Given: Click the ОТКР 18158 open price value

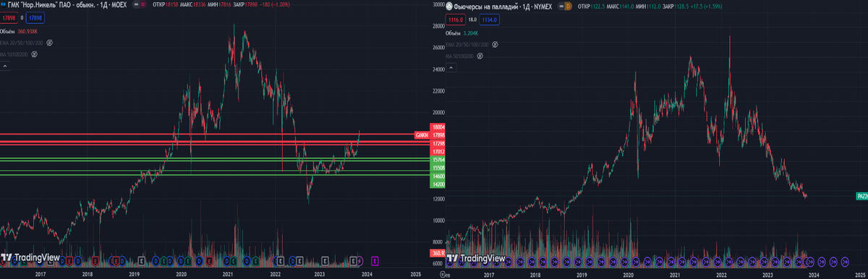Looking at the screenshot, I should click(165, 4).
